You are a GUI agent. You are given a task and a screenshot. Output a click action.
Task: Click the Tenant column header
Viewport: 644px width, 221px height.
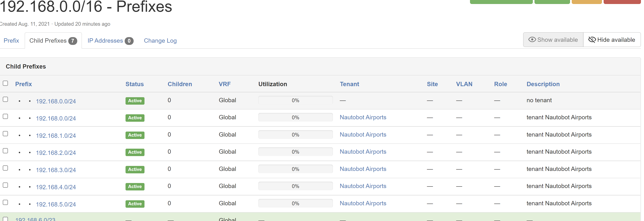tap(349, 84)
